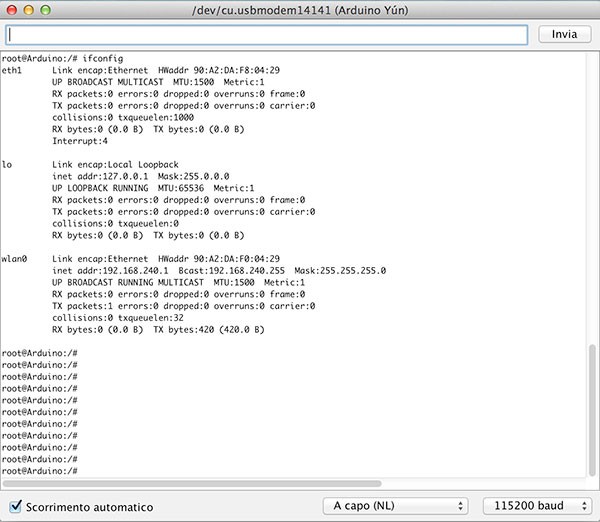This screenshot has height=522, width=600.
Task: Click the ifconfig command line text
Action: coord(107,59)
